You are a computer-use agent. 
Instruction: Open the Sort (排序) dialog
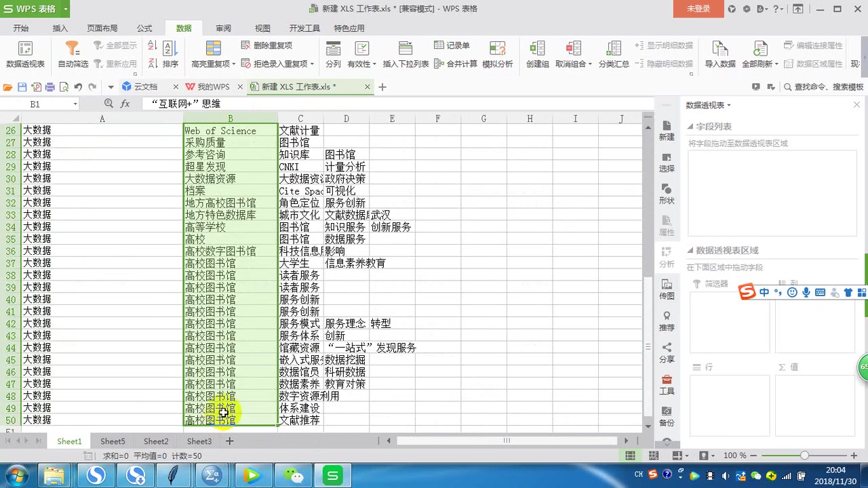170,55
